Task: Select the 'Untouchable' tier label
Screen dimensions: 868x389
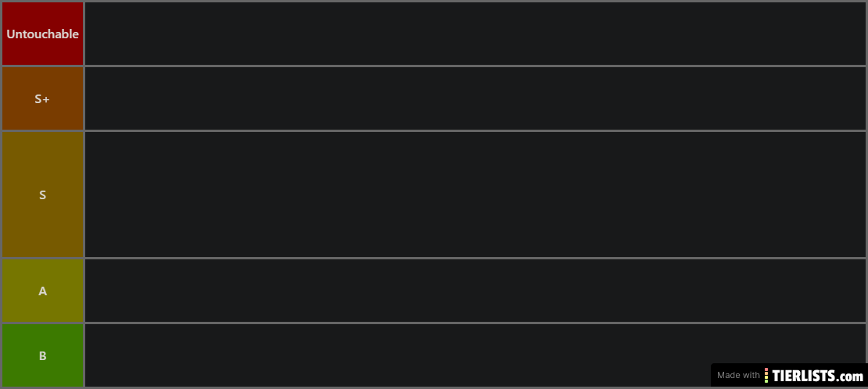Action: (x=43, y=34)
